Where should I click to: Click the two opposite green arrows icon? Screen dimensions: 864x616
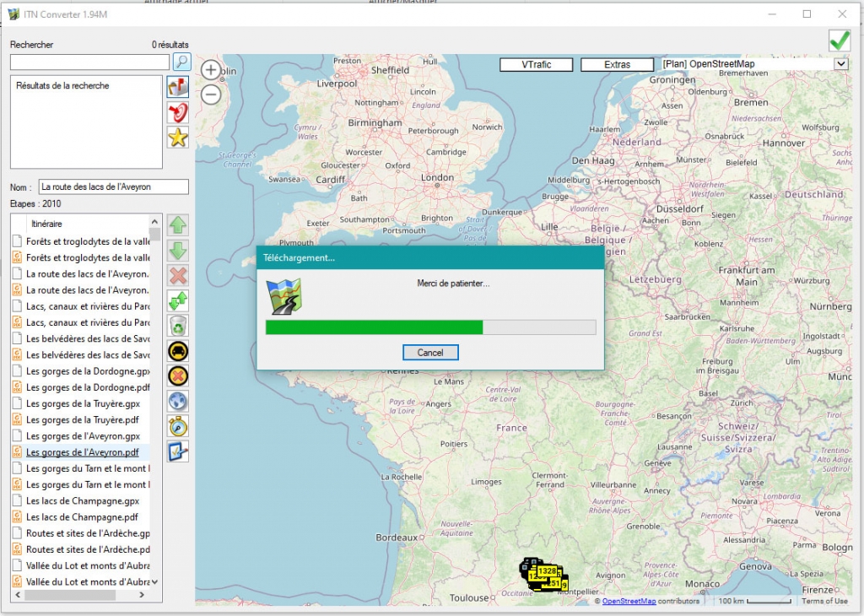[178, 301]
